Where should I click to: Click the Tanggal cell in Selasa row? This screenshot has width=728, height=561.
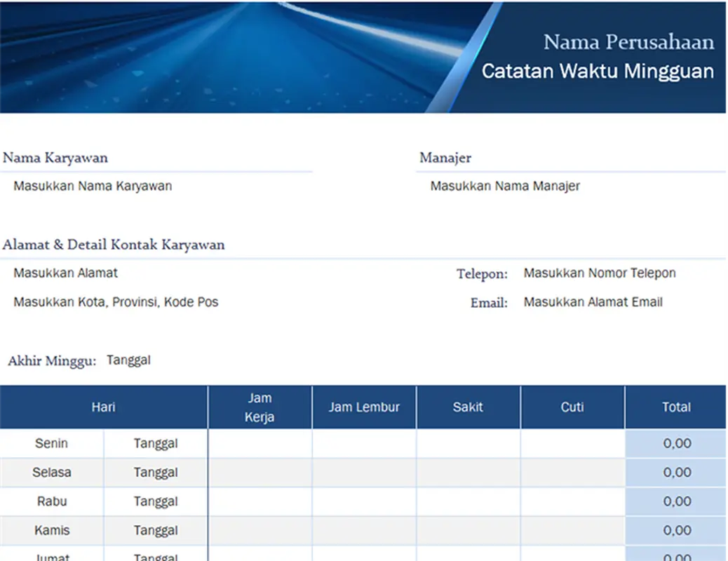pyautogui.click(x=156, y=473)
